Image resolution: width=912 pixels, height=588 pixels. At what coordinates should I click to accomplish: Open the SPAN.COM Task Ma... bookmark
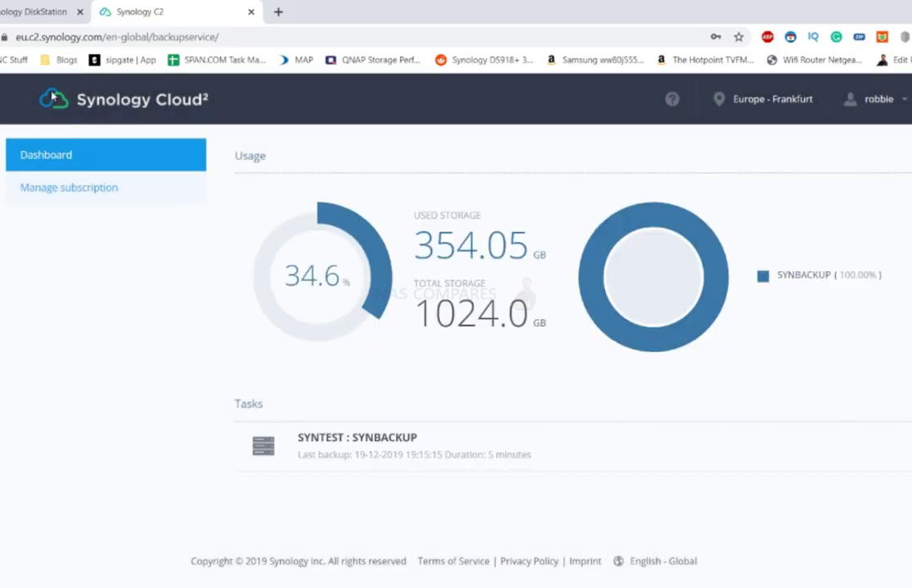[216, 60]
